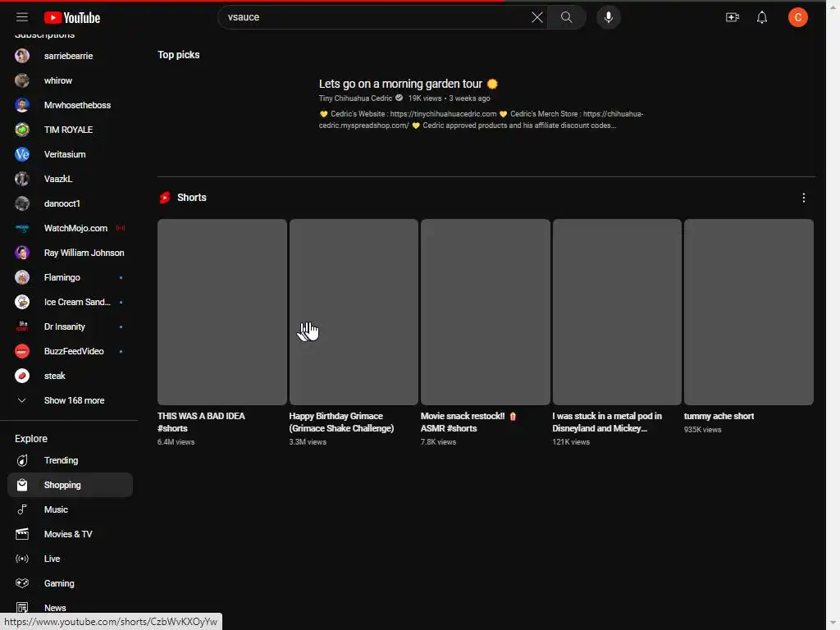This screenshot has width=840, height=630.
Task: Click Veritasium channel avatar
Action: 22,154
